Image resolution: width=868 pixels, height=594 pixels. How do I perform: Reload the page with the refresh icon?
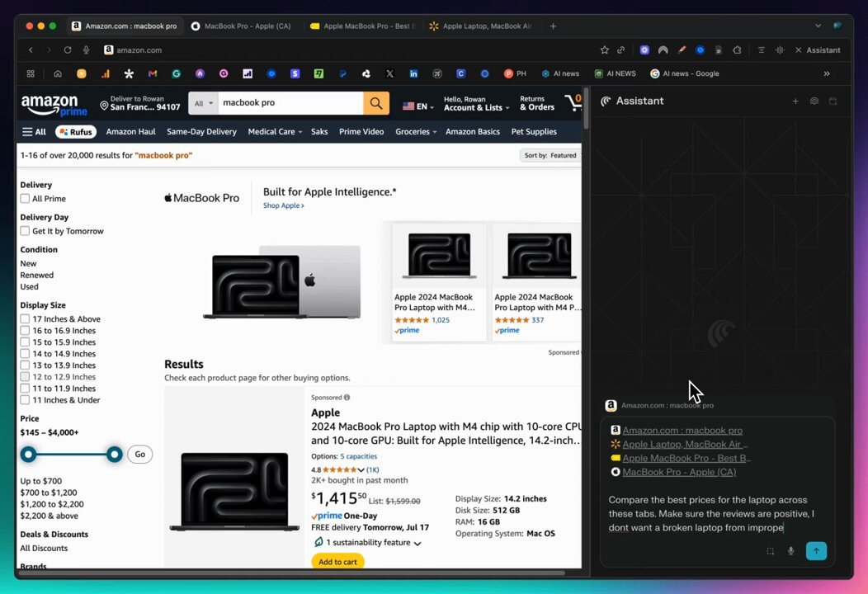68,49
